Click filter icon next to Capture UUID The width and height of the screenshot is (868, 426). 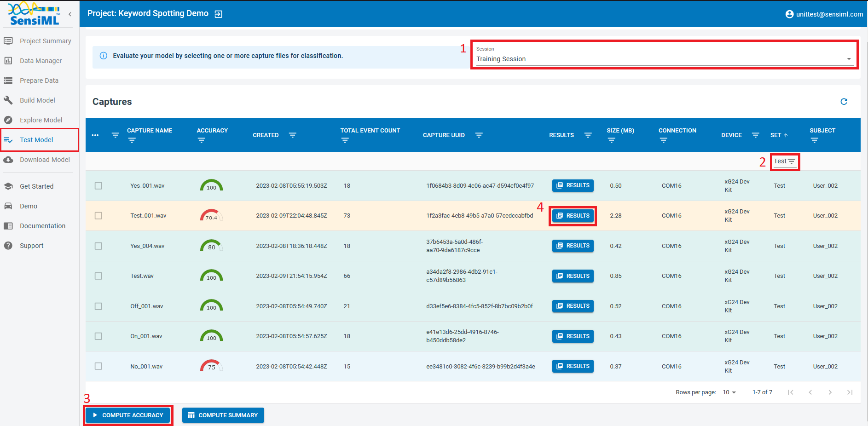[479, 135]
